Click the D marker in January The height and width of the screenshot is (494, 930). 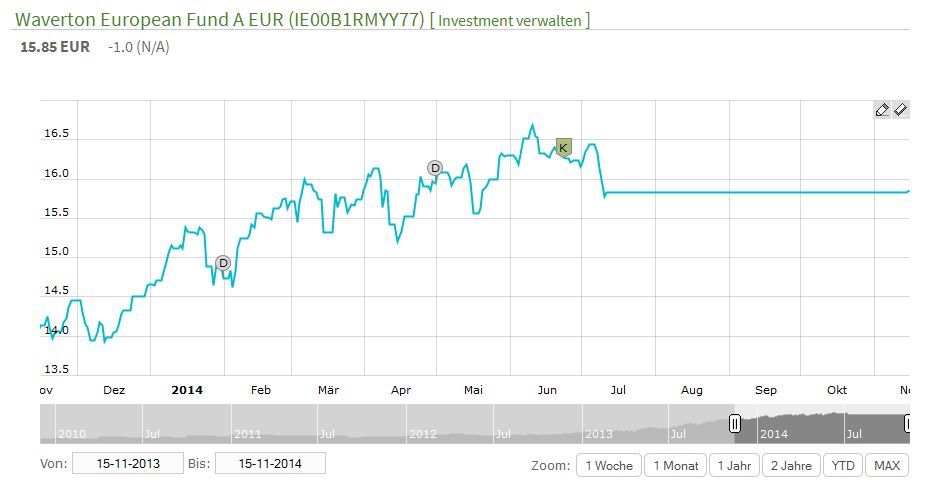[x=223, y=262]
